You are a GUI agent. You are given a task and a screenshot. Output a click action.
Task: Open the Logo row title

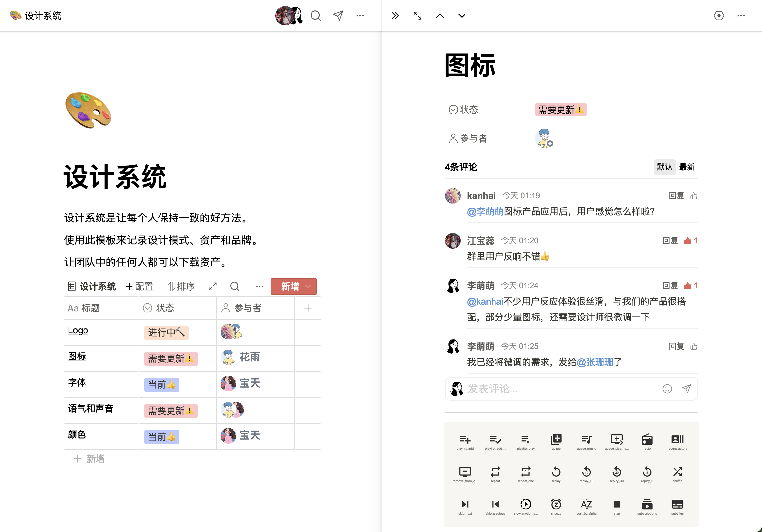[78, 330]
